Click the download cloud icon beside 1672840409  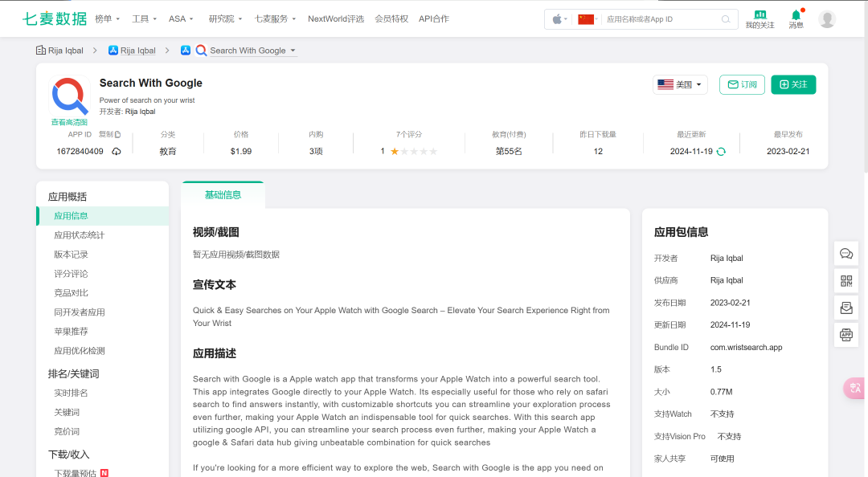117,152
